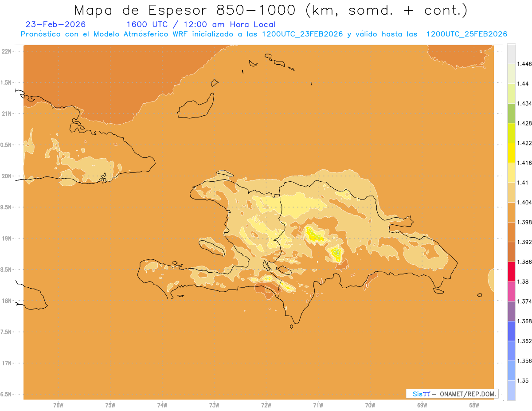Click the legend value '1.446'
The image size is (532, 411).
pyautogui.click(x=525, y=64)
